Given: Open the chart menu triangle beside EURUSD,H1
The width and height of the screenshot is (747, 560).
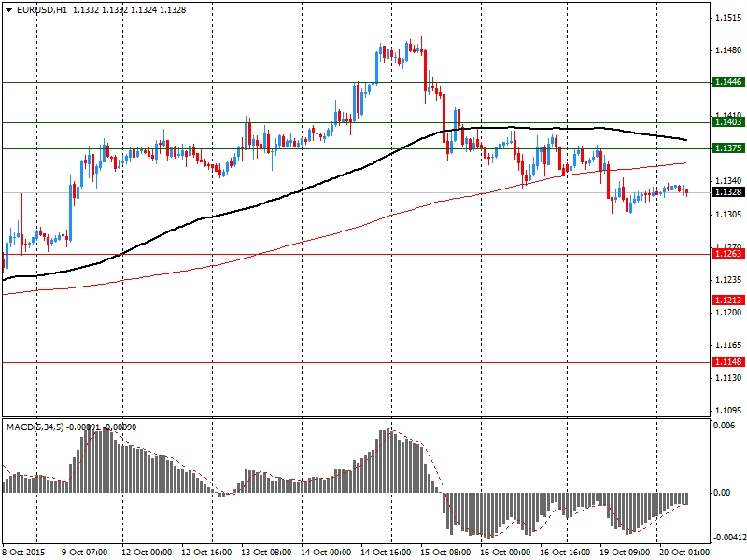Looking at the screenshot, I should click(x=9, y=10).
